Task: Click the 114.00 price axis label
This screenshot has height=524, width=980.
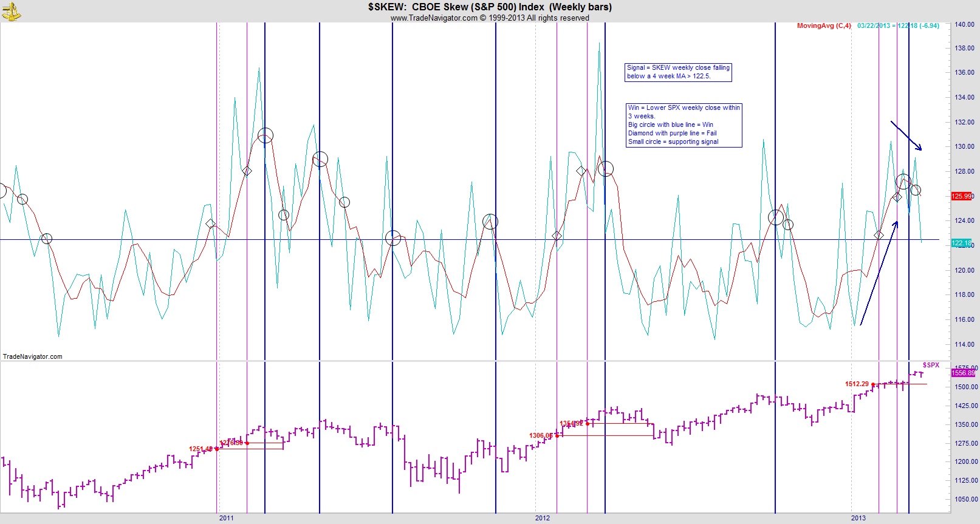Action: coord(965,344)
